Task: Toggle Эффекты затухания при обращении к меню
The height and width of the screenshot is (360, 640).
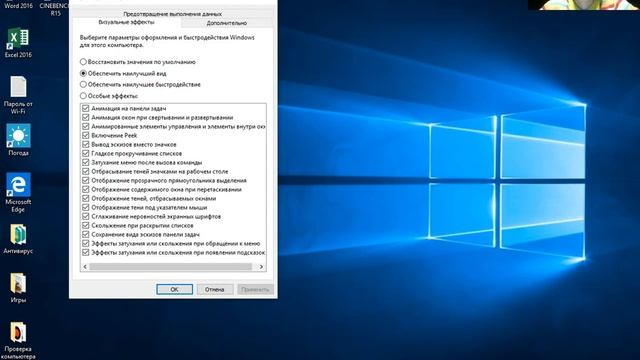Action: click(86, 243)
